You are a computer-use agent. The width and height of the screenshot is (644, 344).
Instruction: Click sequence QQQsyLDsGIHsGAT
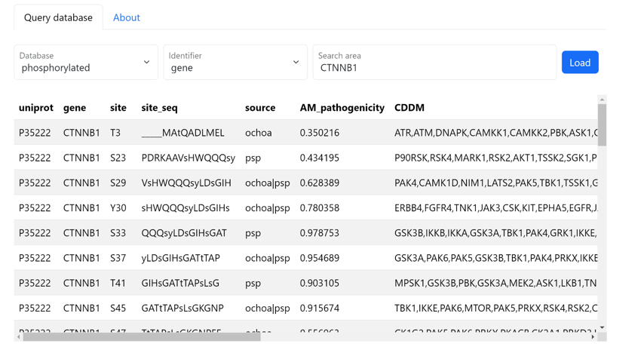pyautogui.click(x=184, y=233)
